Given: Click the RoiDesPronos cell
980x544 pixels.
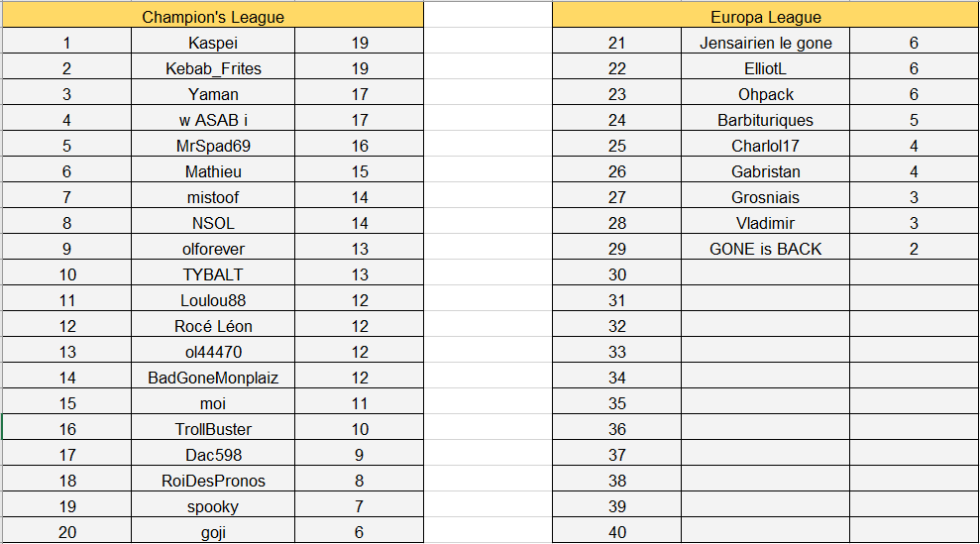Looking at the screenshot, I should pyautogui.click(x=212, y=481).
